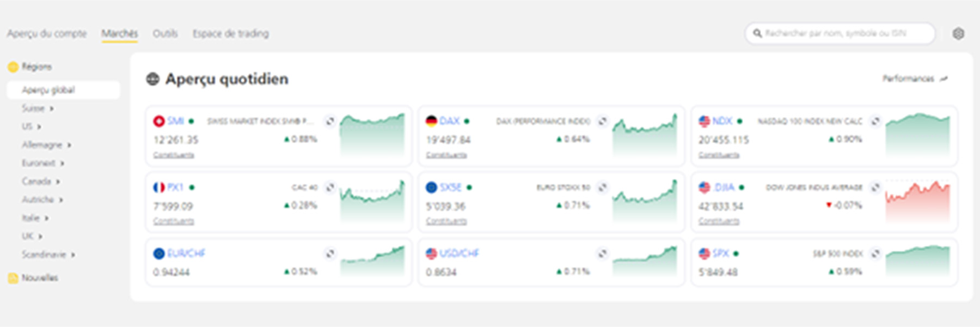Click the SMI mini chart
This screenshot has width=980, height=327.
coord(372,135)
